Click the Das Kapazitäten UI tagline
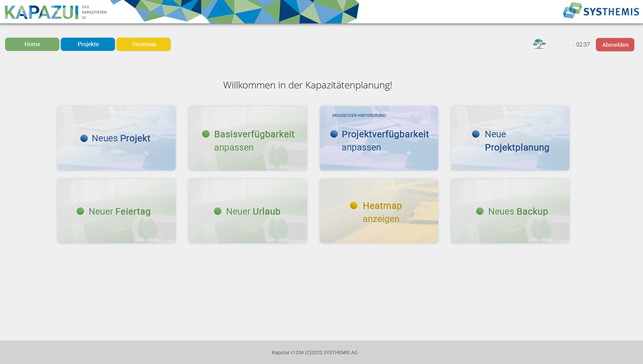Image resolution: width=643 pixels, height=364 pixels. [94, 12]
